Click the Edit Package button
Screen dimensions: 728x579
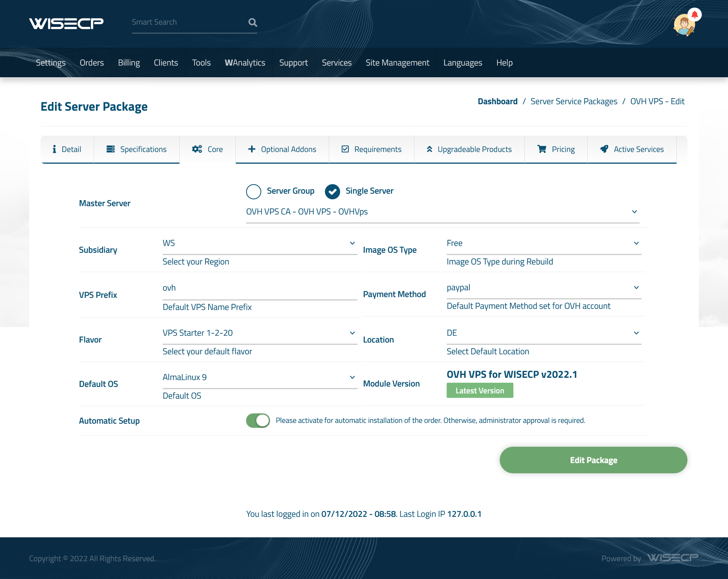(x=593, y=460)
